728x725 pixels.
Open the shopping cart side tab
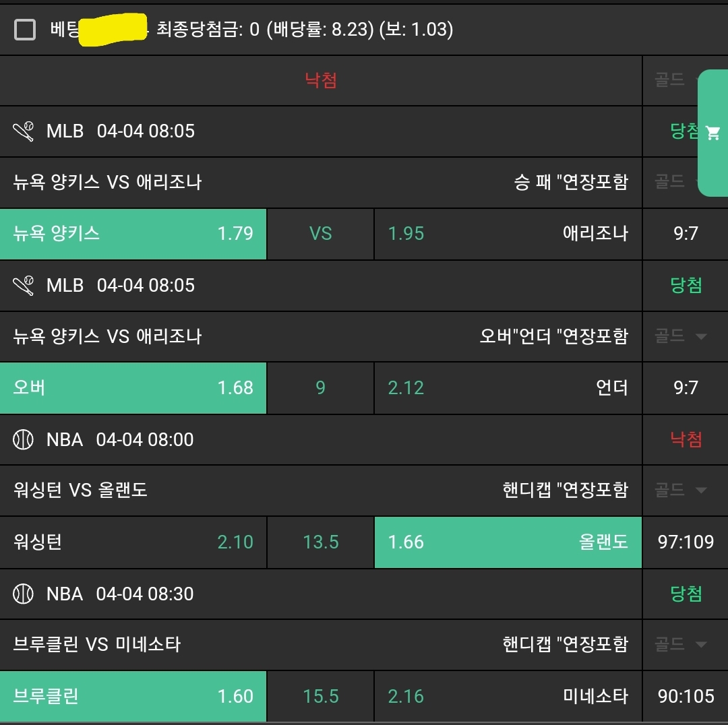click(713, 133)
